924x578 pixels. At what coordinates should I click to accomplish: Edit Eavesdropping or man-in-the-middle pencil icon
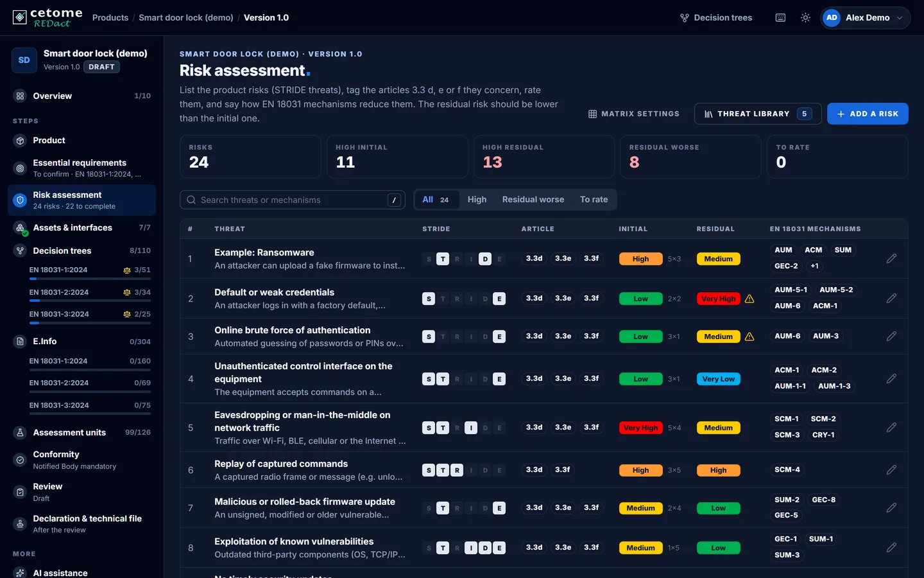(891, 427)
